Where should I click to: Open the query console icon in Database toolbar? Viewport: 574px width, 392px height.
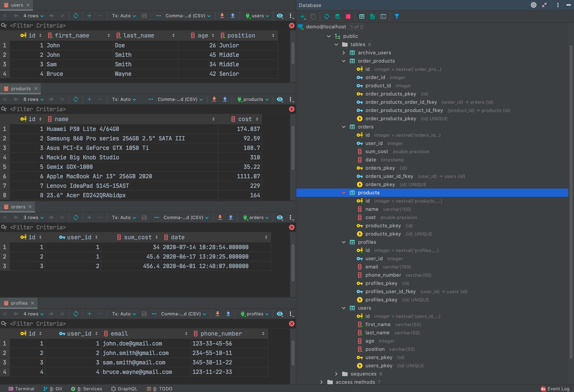tap(383, 16)
